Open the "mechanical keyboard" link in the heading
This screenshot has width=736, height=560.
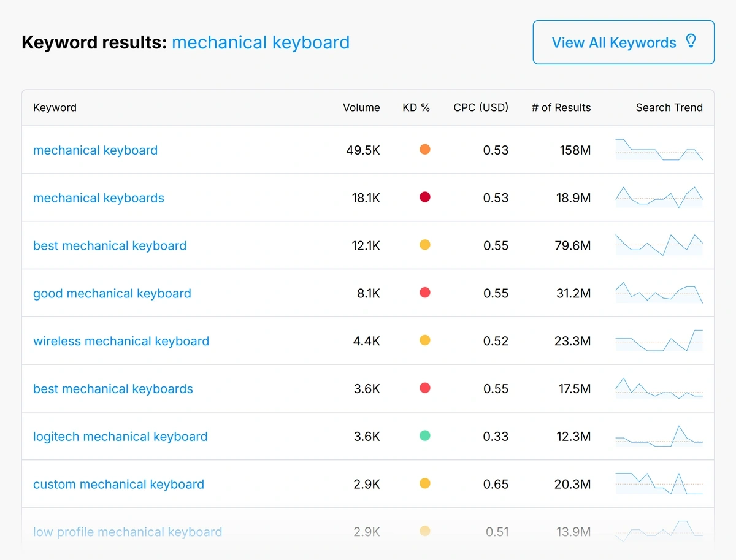click(x=261, y=42)
